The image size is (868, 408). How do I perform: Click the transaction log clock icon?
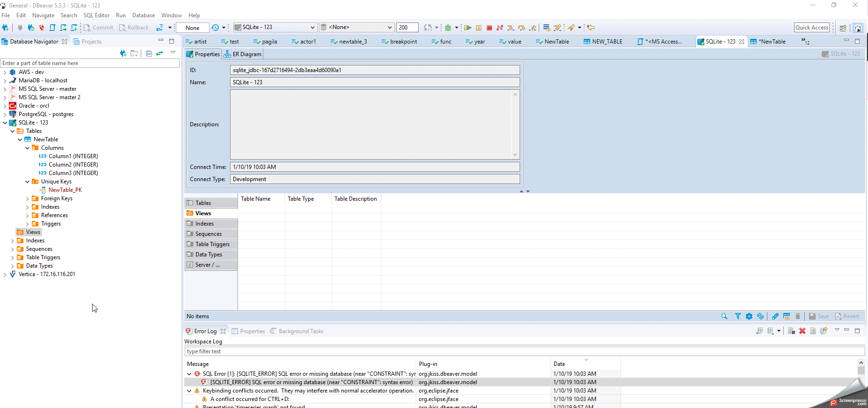(x=215, y=28)
